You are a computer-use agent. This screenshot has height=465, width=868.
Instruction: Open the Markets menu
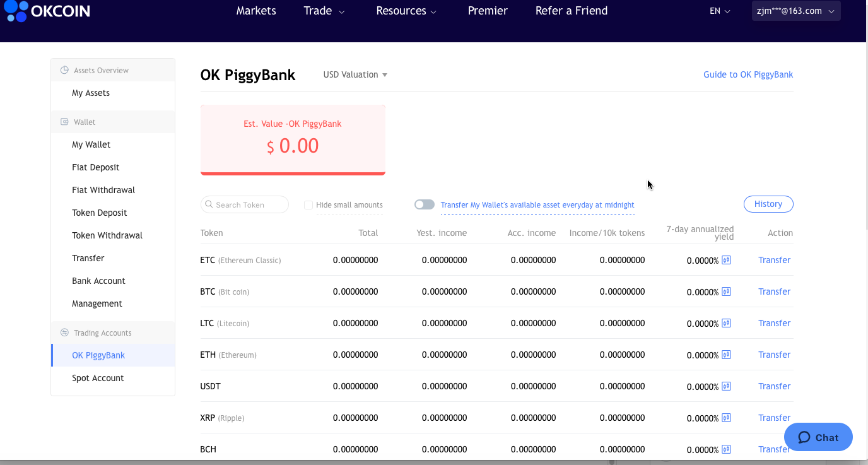(256, 11)
